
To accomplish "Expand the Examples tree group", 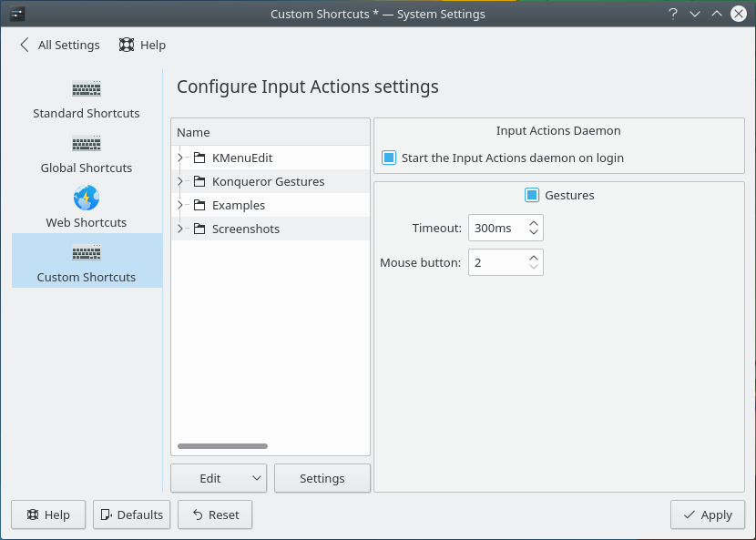I will point(180,206).
